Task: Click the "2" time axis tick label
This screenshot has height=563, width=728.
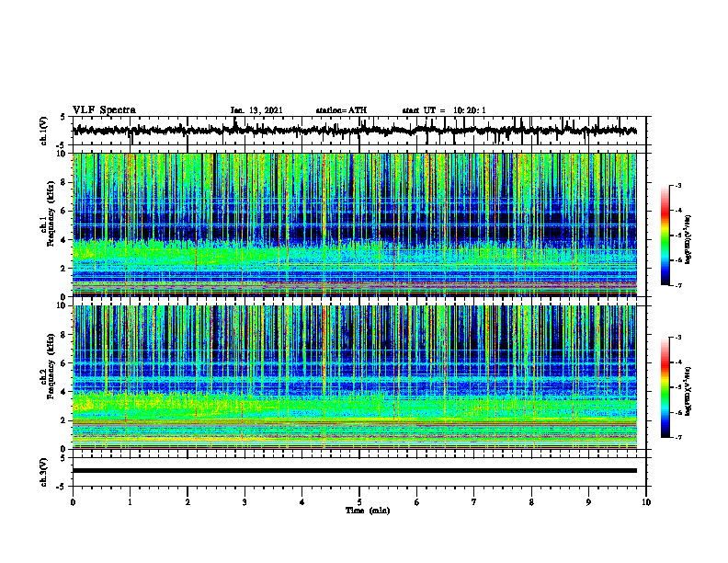Action: [188, 502]
